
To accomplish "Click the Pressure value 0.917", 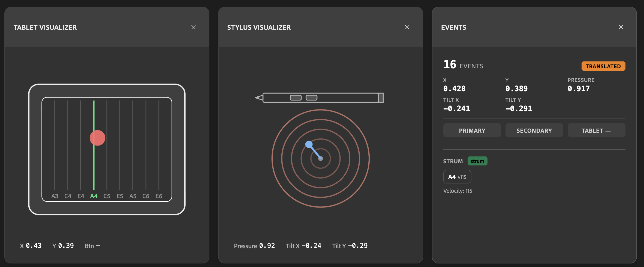I will pos(578,88).
